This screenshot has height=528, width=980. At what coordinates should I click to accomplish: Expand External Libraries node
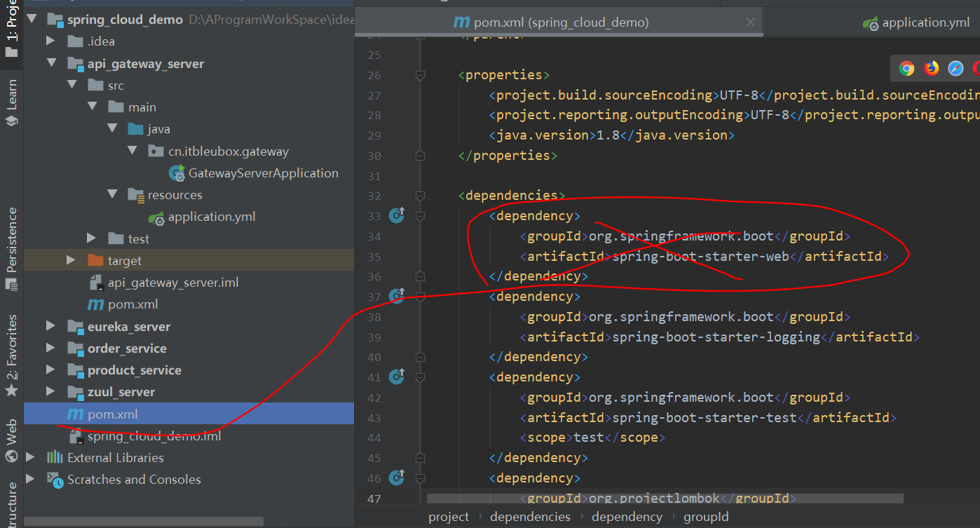(30, 457)
